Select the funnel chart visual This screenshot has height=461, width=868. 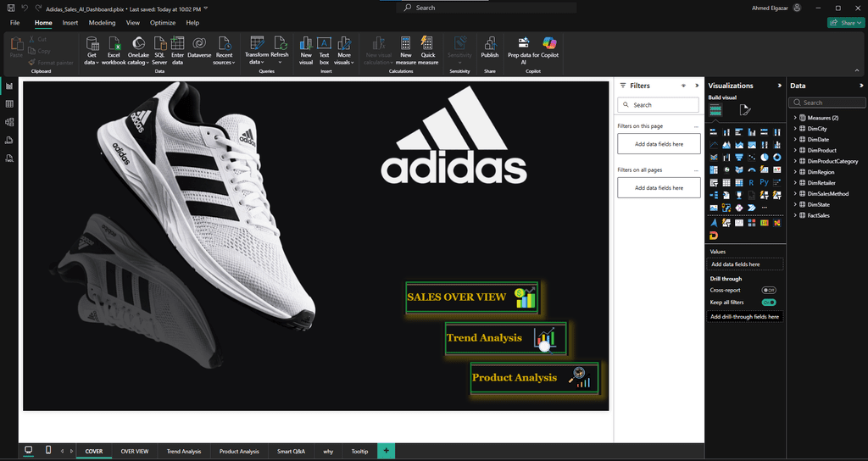(x=739, y=158)
